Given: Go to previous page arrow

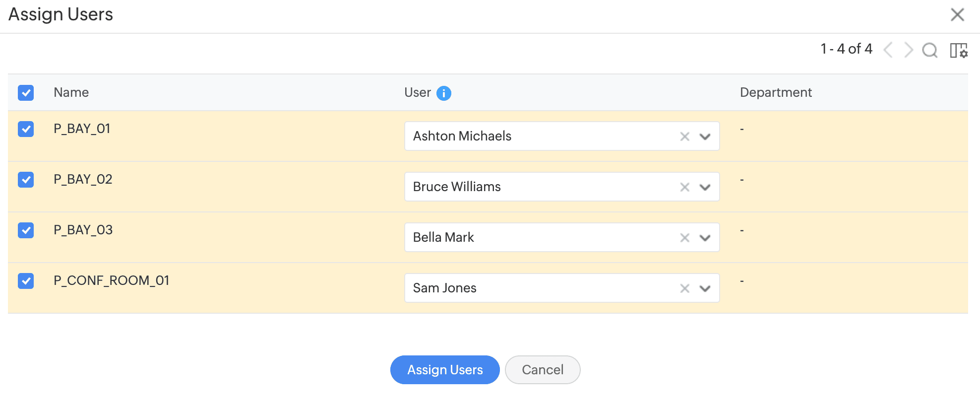Looking at the screenshot, I should [888, 50].
